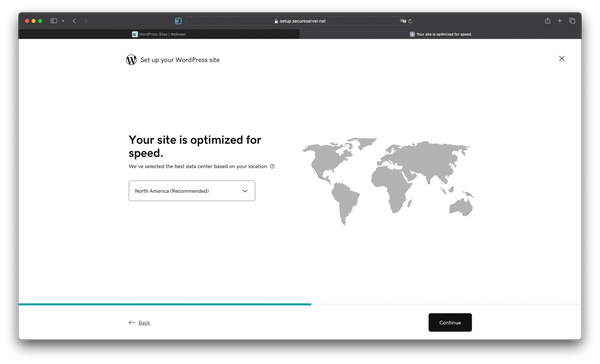This screenshot has width=600, height=364.
Task: Open a new tab with plus icon
Action: coord(559,21)
